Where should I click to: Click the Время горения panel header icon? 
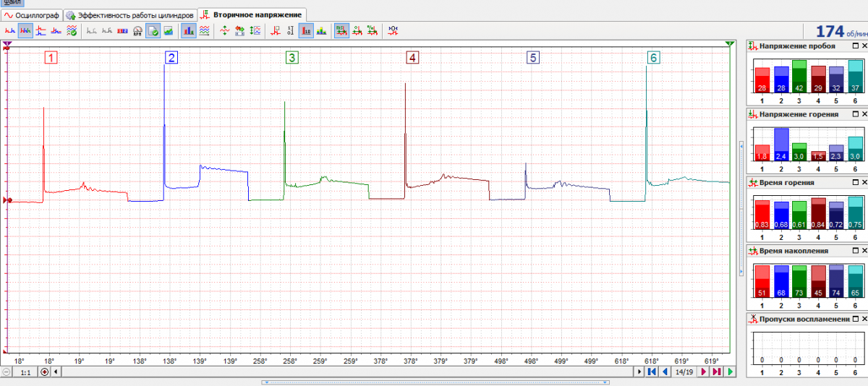tap(753, 183)
